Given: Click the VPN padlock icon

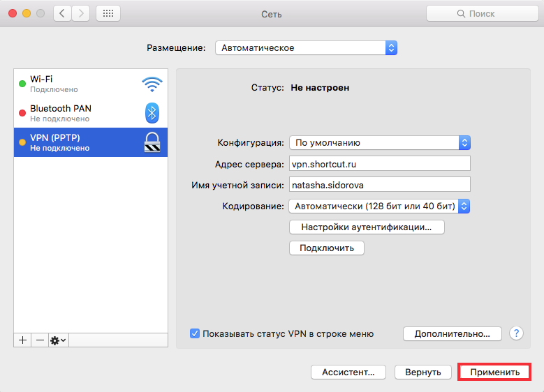Looking at the screenshot, I should tap(152, 142).
